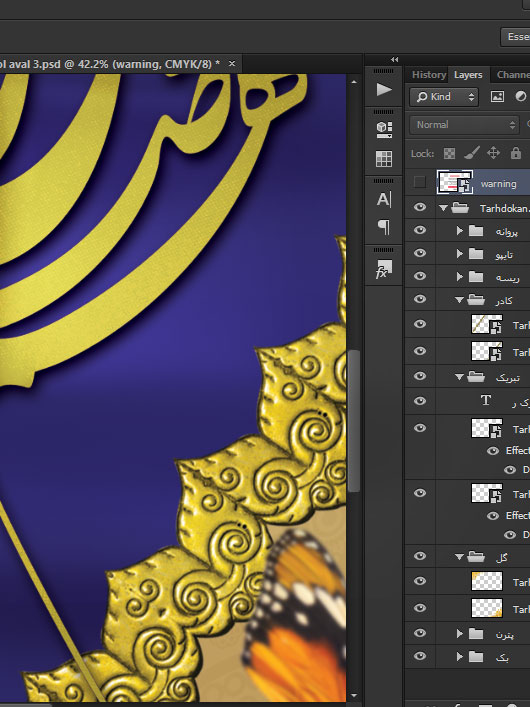Close the aval 3.psd document tab
The height and width of the screenshot is (707, 530).
(x=232, y=64)
